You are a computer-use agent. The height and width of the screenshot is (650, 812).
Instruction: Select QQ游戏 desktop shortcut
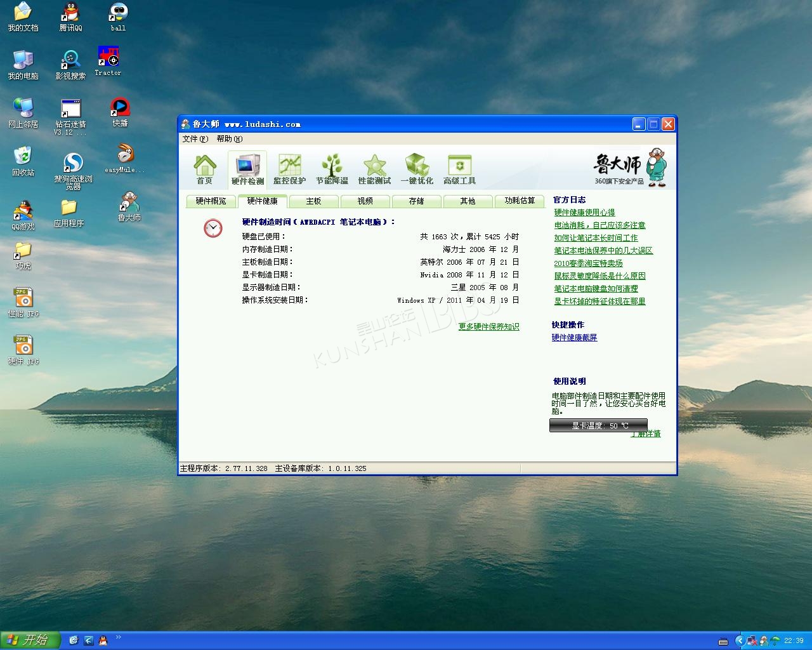[x=23, y=215]
